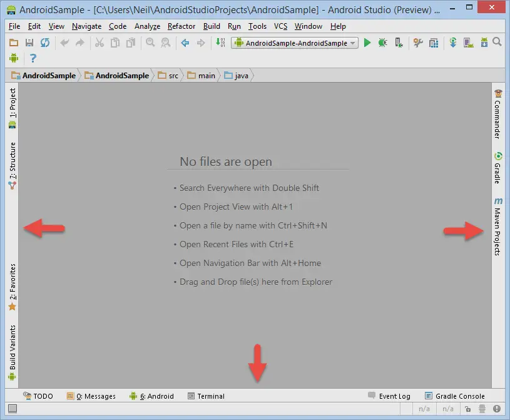510x420 pixels.
Task: Open the VCS menu
Action: pos(280,26)
